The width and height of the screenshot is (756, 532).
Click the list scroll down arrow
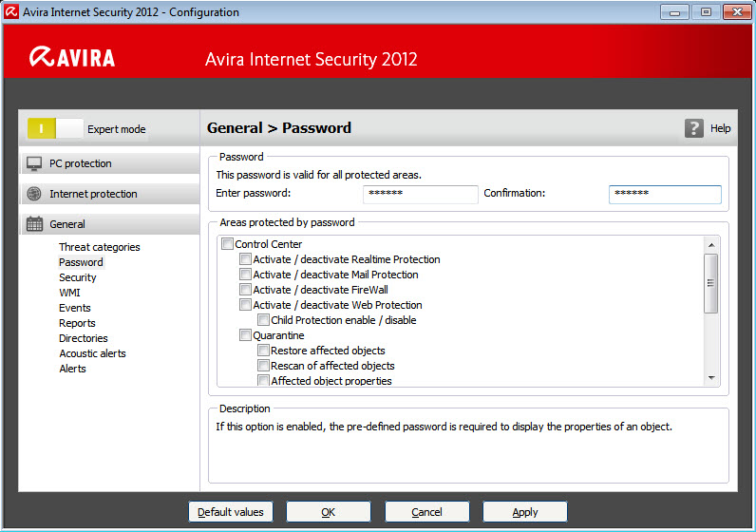[711, 378]
